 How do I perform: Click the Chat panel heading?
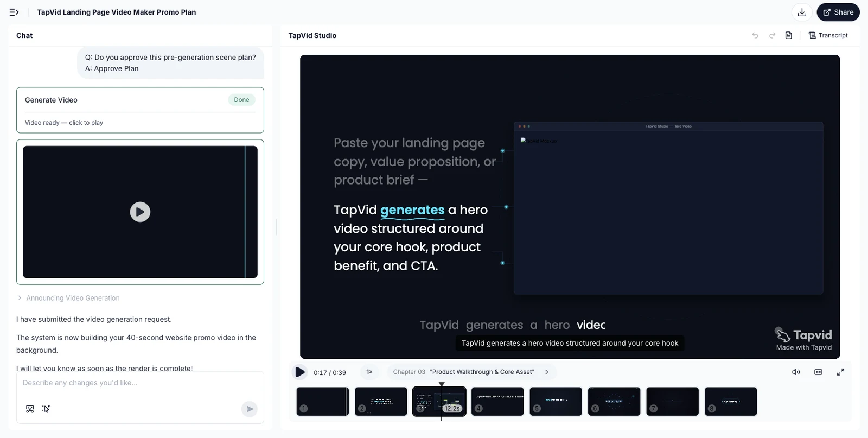point(24,35)
